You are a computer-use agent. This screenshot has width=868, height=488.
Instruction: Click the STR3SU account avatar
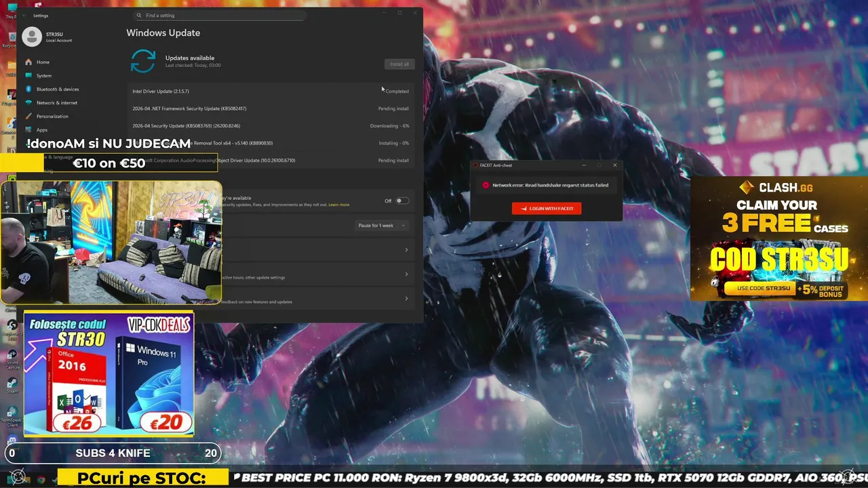tap(32, 37)
